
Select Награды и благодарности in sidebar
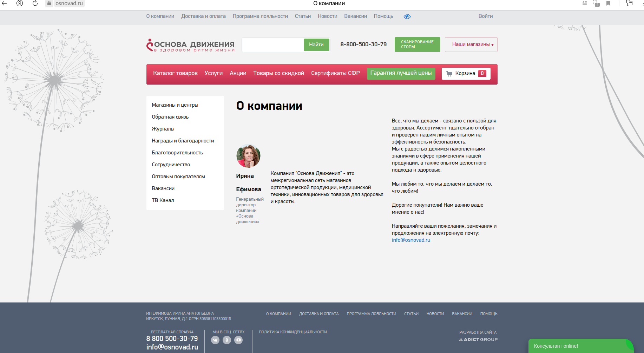[183, 141]
